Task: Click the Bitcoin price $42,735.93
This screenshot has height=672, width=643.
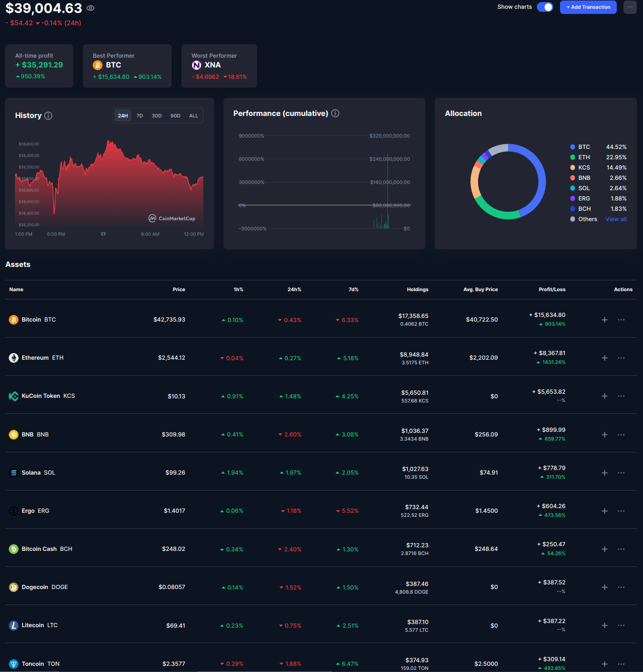Action: point(170,320)
